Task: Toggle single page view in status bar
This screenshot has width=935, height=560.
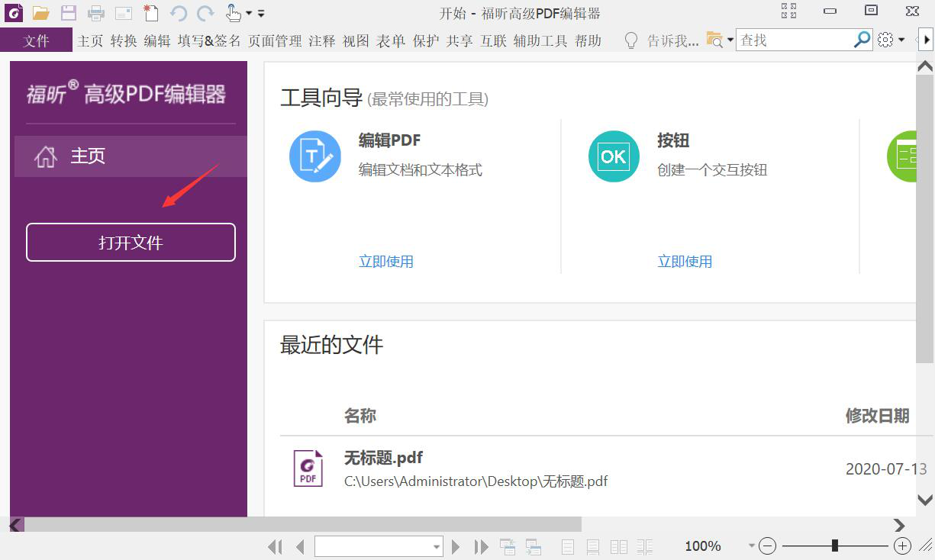Action: tap(566, 546)
